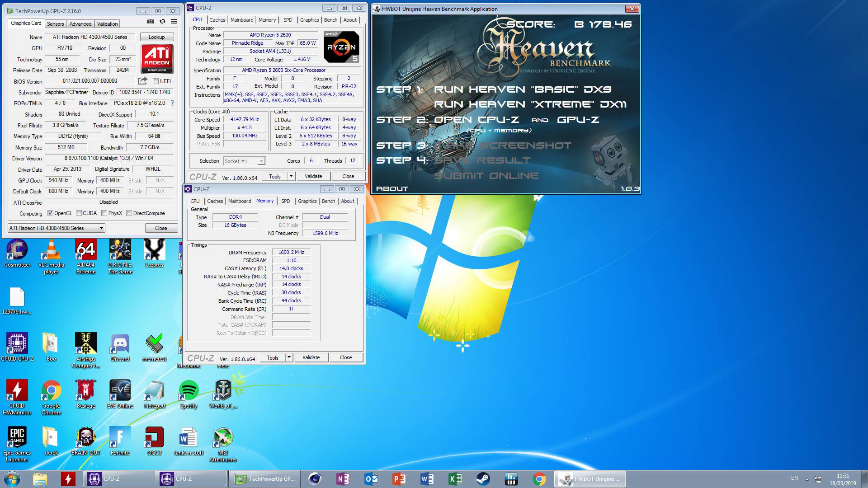868x488 pixels.
Task: Open VLC media player desktop icon
Action: [x=51, y=257]
